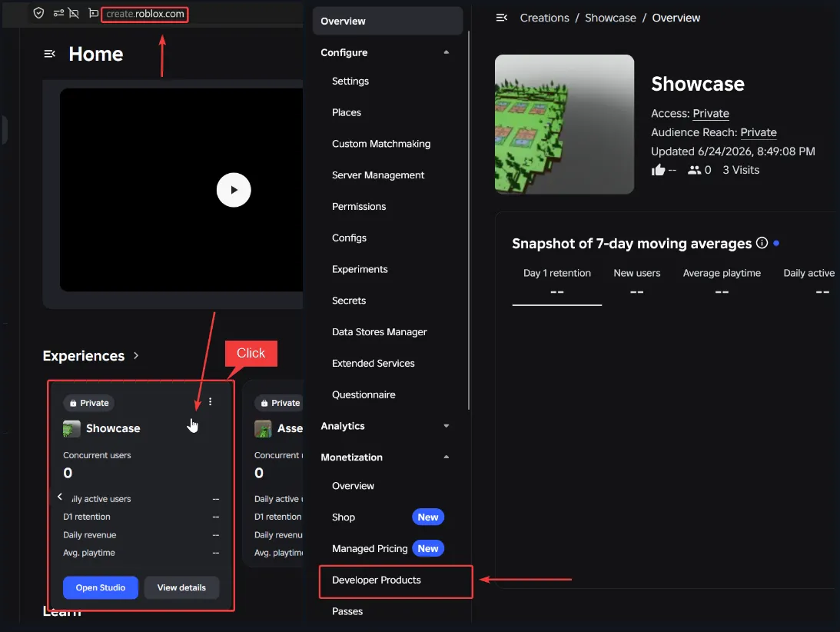Click Private badge on Showcase card
Screen dimensions: 840x632
point(89,403)
